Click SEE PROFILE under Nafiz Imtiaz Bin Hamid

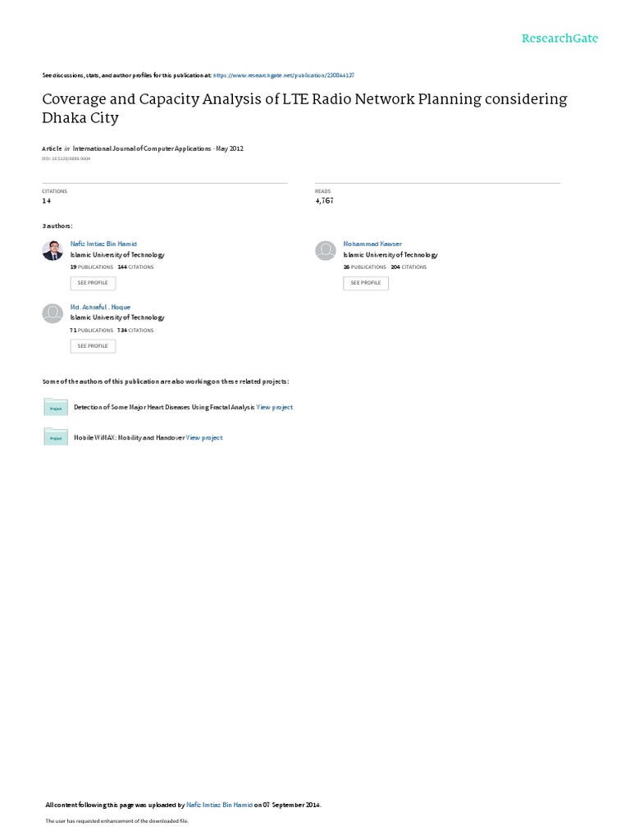point(93,283)
